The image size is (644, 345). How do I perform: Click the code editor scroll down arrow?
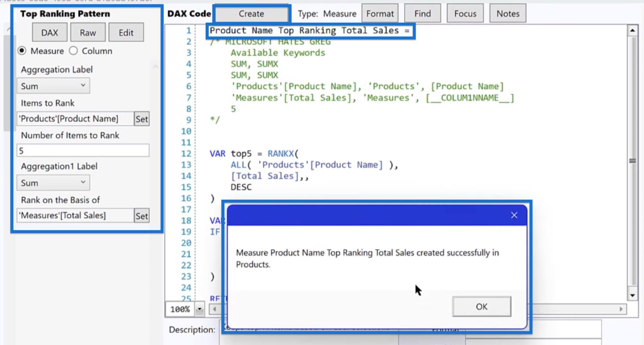point(632,295)
